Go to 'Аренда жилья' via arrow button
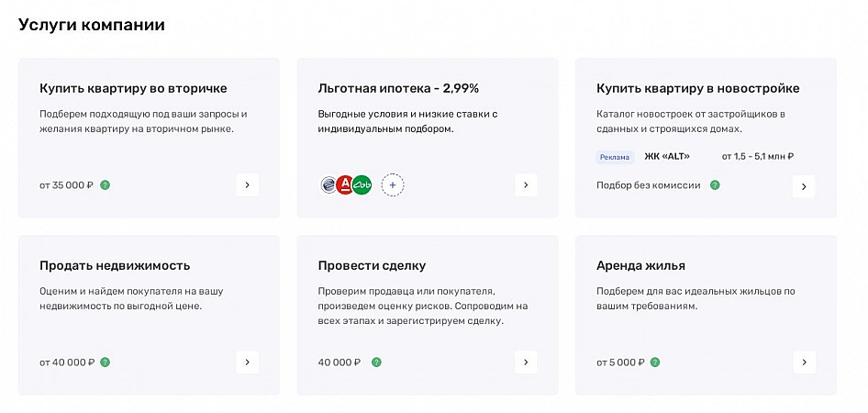 point(804,363)
